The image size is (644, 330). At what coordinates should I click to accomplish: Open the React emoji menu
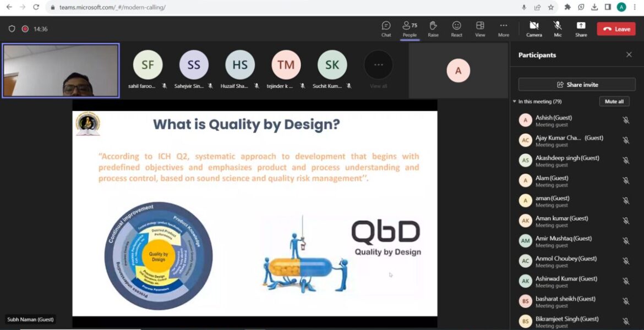[x=456, y=29]
